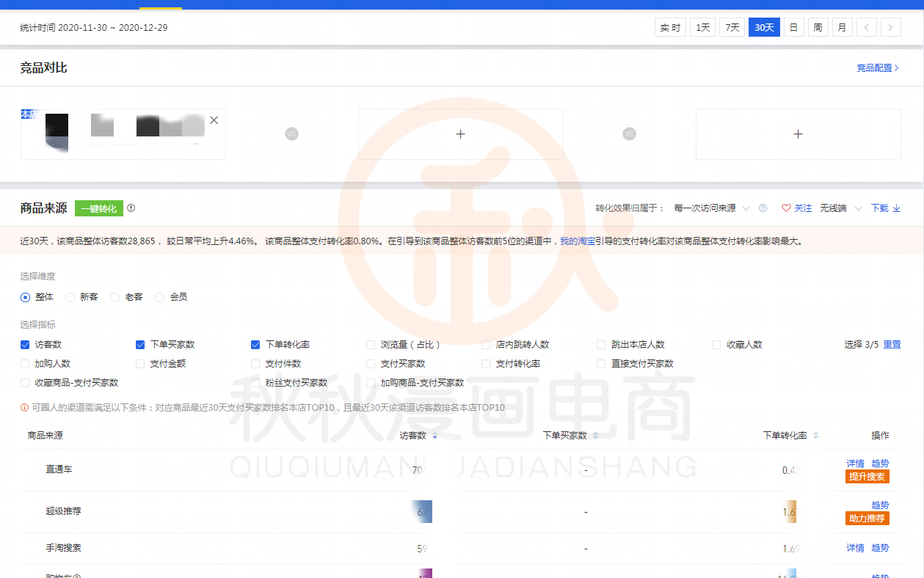This screenshot has width=924, height=578.
Task: Select the 30天 time range
Action: (x=764, y=28)
